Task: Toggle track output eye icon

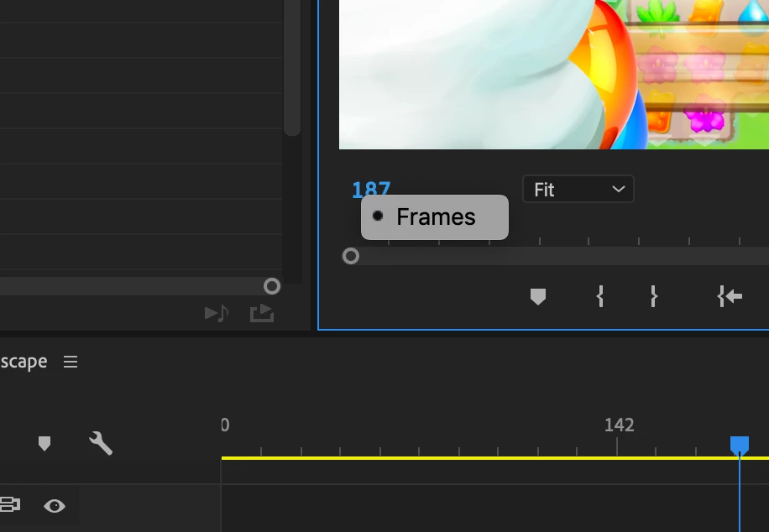Action: 55,505
